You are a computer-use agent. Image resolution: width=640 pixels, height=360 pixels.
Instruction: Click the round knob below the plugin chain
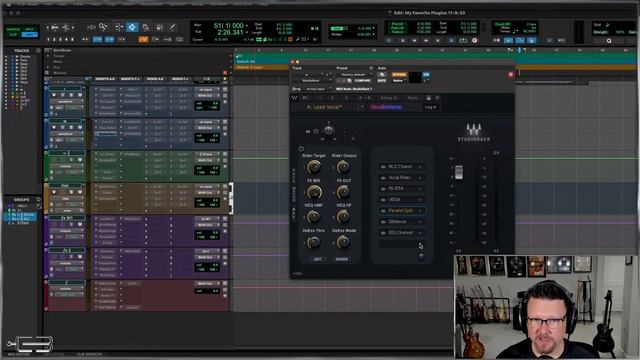[421, 256]
